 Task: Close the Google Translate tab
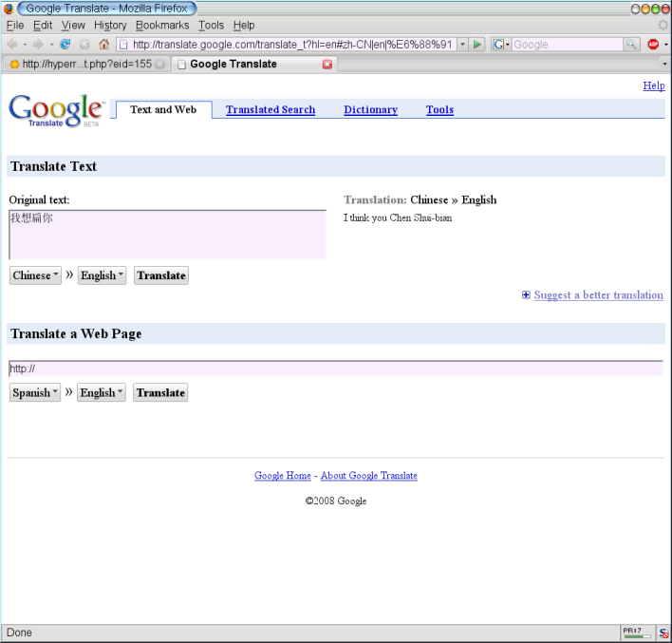point(327,65)
